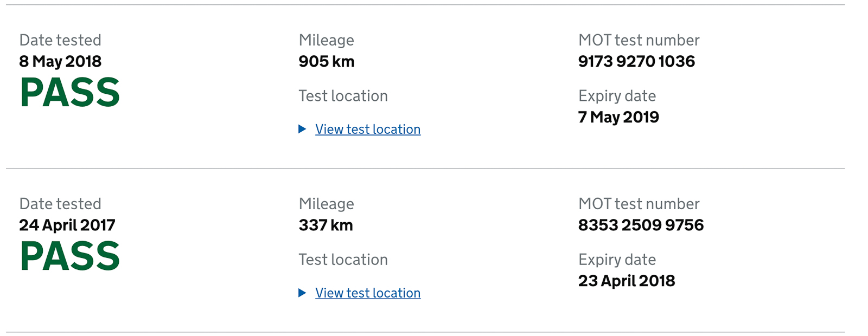Screen dimensions: 868x336
Task: Click the 7 May 2019 expiry date
Action: click(618, 117)
